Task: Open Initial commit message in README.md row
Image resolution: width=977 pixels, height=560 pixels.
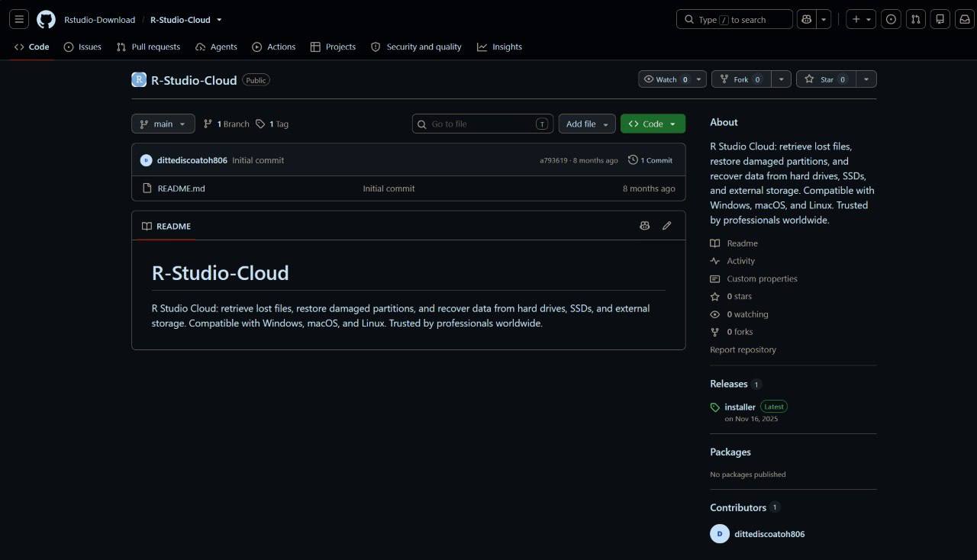Action: [389, 188]
